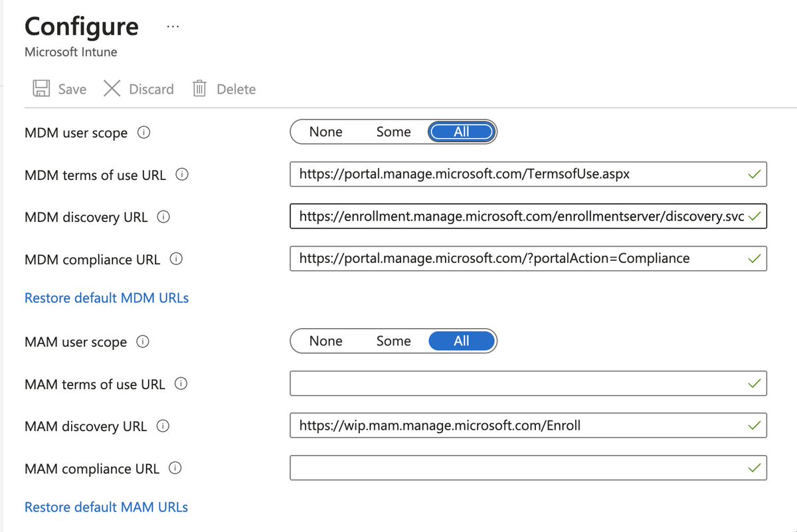The image size is (797, 532).
Task: Click the 'MAM compliance URL' label
Action: click(x=92, y=469)
